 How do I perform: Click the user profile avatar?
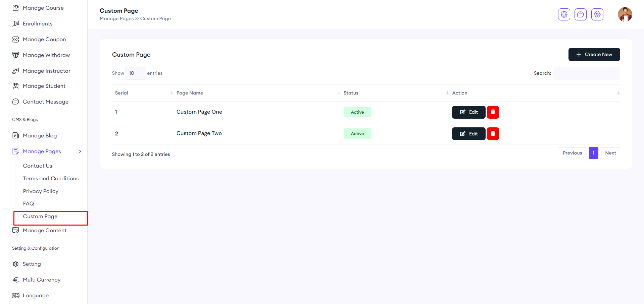[x=625, y=14]
